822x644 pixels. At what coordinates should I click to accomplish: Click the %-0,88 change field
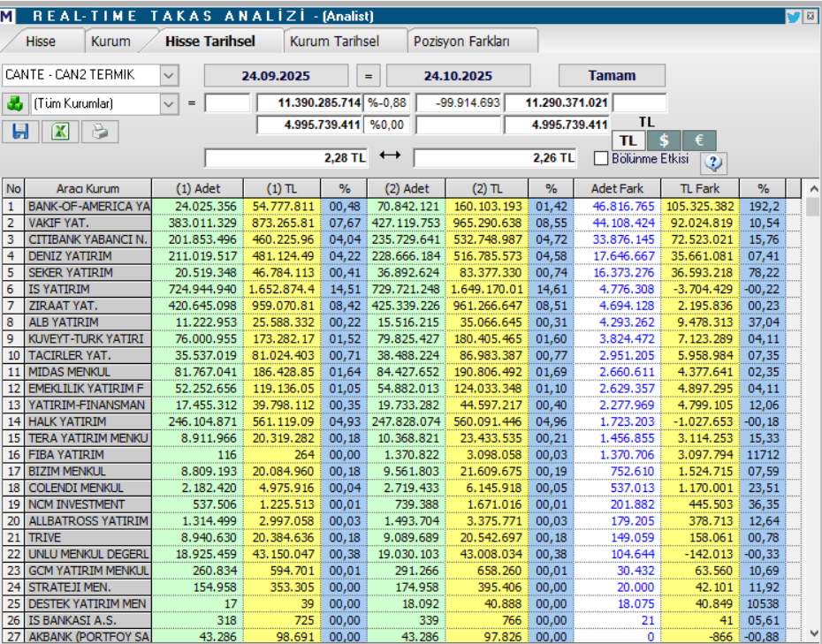click(x=387, y=102)
